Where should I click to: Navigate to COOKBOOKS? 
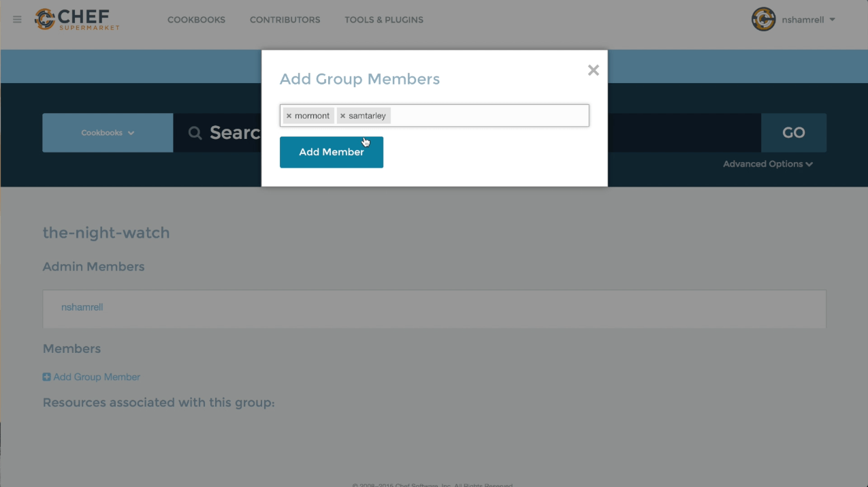196,20
